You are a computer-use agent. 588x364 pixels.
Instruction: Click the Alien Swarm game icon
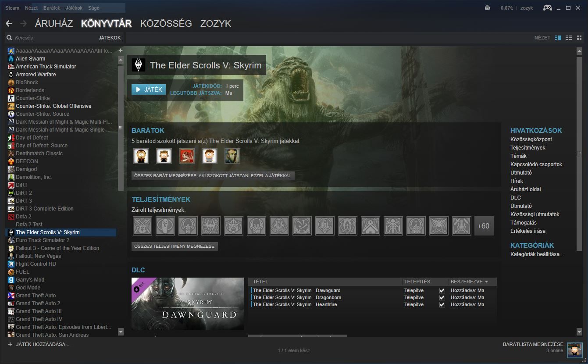[11, 58]
